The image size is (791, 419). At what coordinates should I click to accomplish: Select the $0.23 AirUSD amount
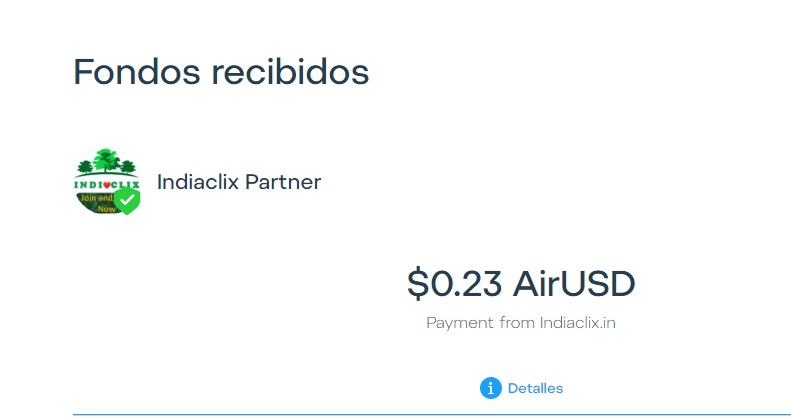[521, 284]
